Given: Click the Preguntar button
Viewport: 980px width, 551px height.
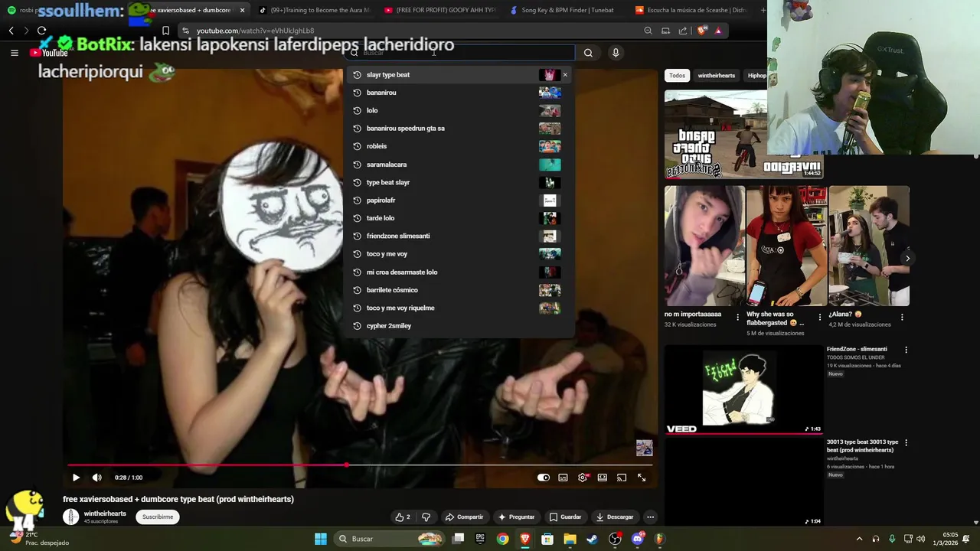Looking at the screenshot, I should pyautogui.click(x=516, y=517).
